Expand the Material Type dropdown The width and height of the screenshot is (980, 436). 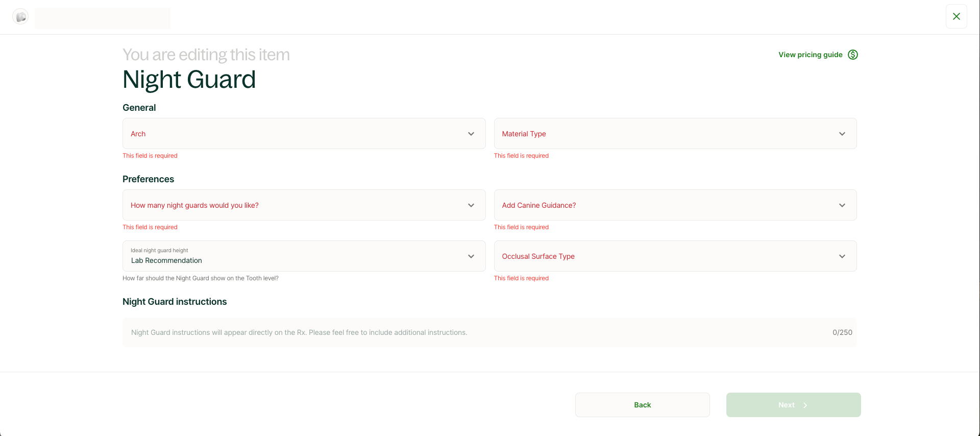664,134
